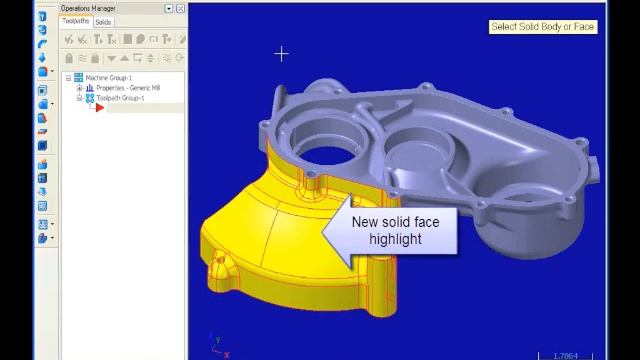640x360 pixels.
Task: Open the dropdown arrow of the second-to-last toolbar icon
Action: point(52,224)
